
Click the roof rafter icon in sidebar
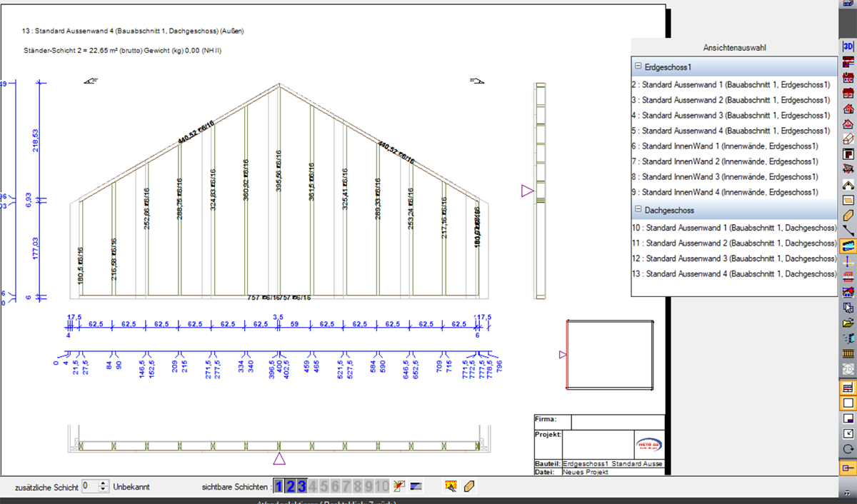point(848,184)
